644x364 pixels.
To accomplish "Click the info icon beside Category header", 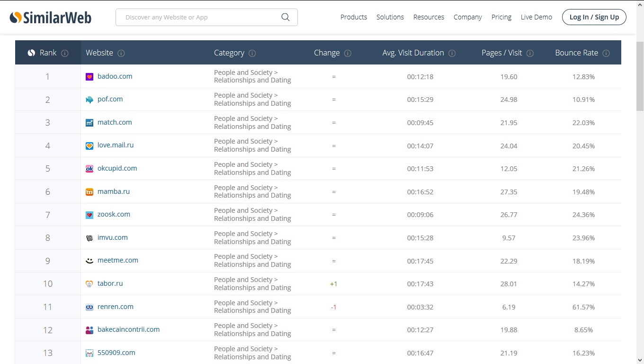I will click(x=252, y=53).
